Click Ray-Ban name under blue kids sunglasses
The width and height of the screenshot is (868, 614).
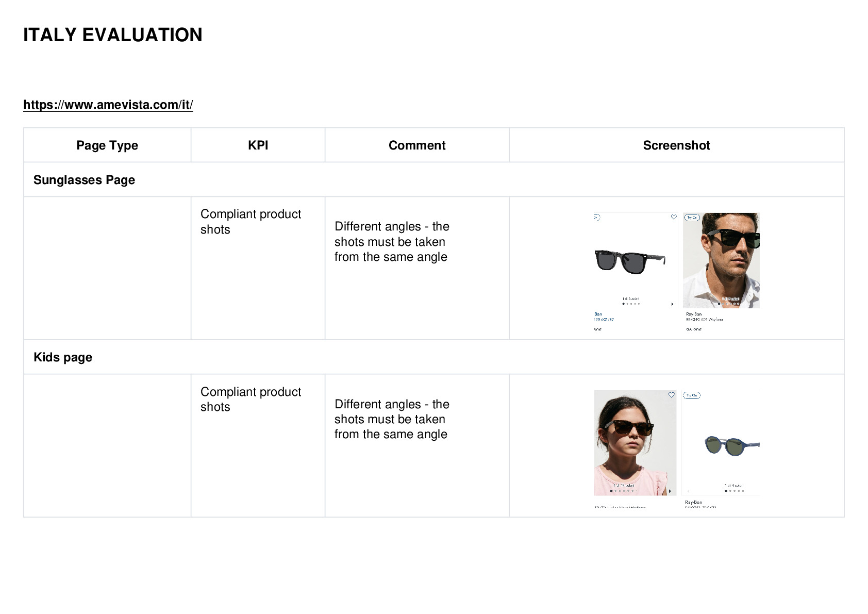click(x=694, y=502)
